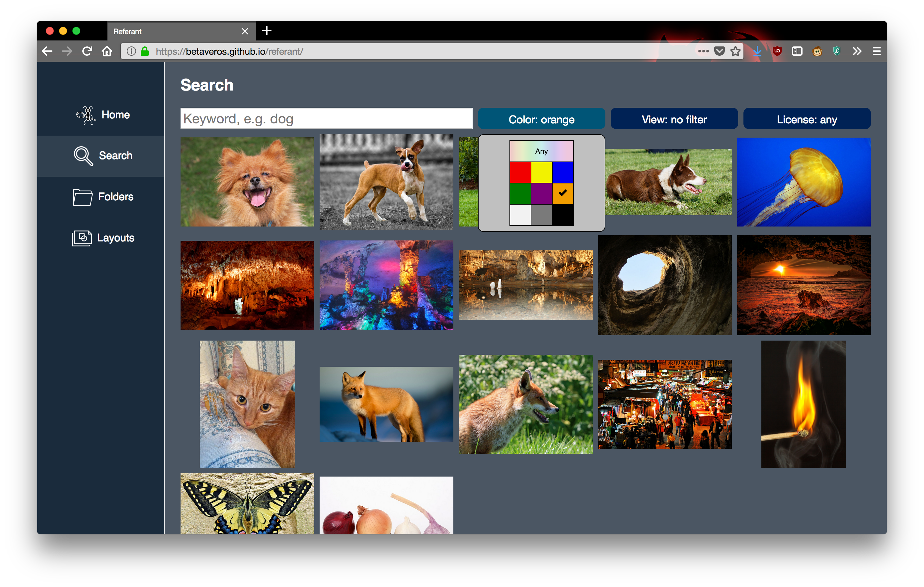Select the orange checked color swatch
The image size is (924, 587).
[563, 193]
